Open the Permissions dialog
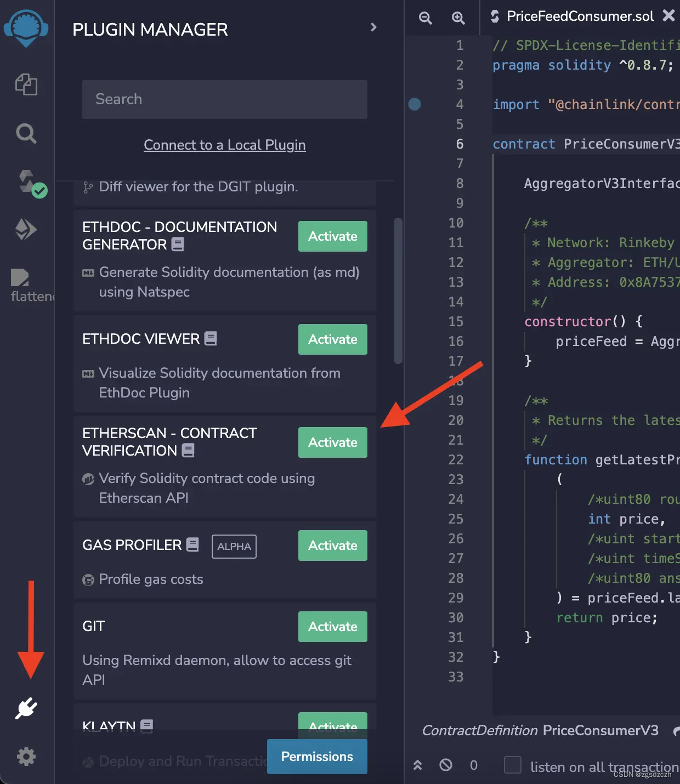Screen dimensions: 680x784 [x=317, y=757]
